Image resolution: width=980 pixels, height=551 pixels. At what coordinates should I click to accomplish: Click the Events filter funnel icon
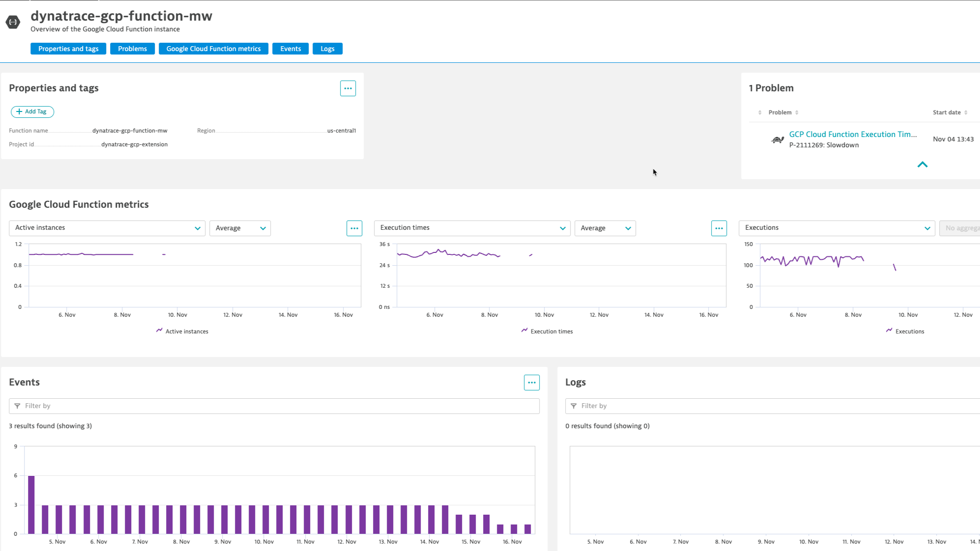point(17,406)
